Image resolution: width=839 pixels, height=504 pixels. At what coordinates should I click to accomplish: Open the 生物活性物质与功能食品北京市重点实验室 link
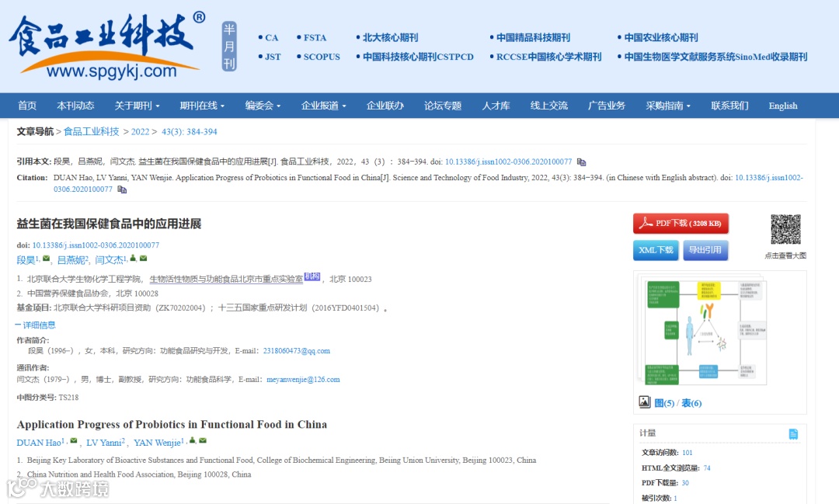(226, 279)
